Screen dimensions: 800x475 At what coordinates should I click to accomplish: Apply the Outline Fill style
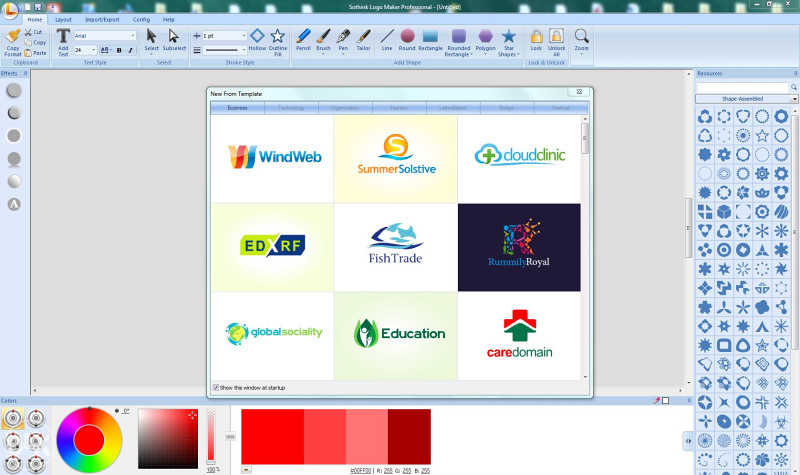tap(278, 42)
